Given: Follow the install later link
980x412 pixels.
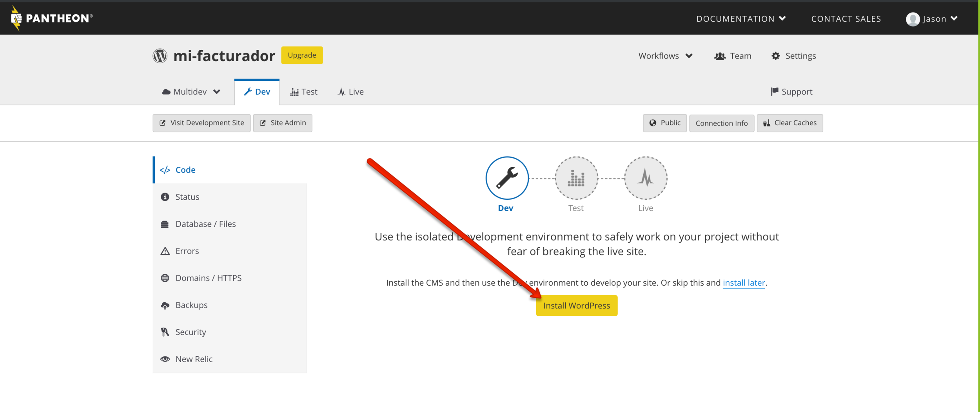Looking at the screenshot, I should coord(744,283).
